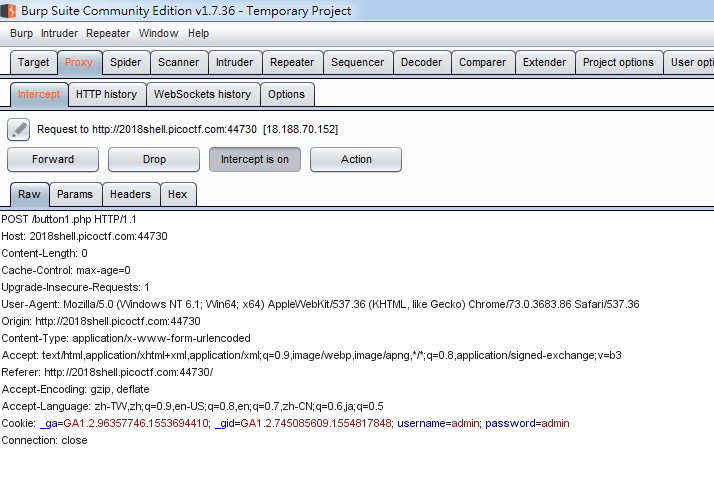Click the Accept header line
Viewport: 714px width, 500px height.
tap(311, 355)
